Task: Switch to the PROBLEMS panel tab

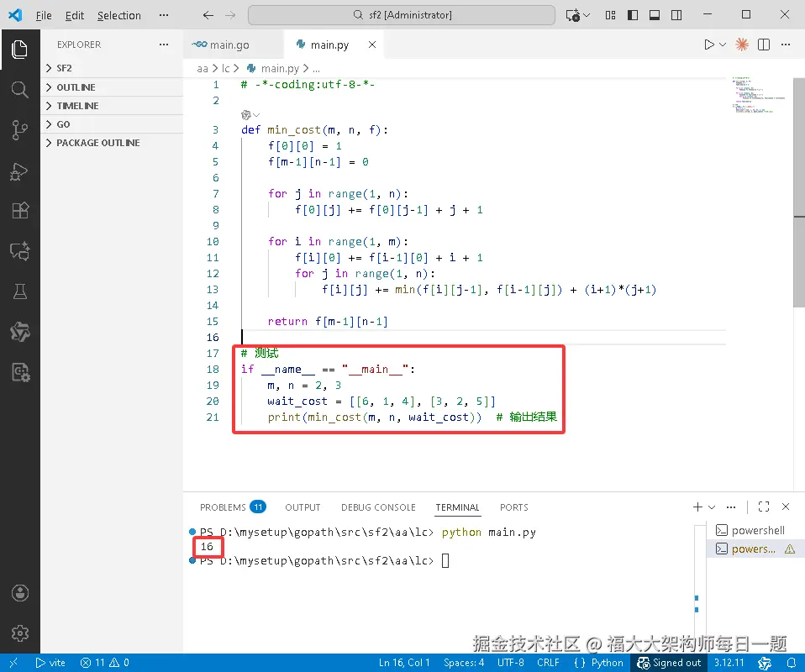Action: pos(233,507)
